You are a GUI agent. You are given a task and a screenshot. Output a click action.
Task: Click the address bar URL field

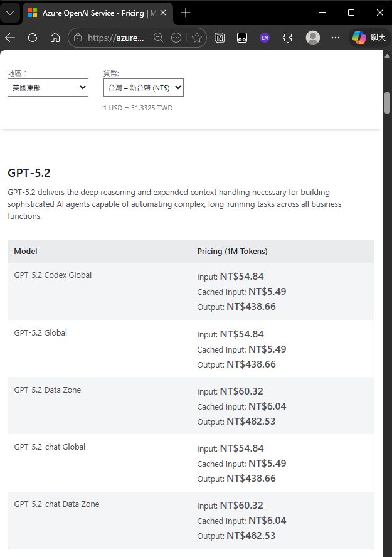(x=116, y=38)
